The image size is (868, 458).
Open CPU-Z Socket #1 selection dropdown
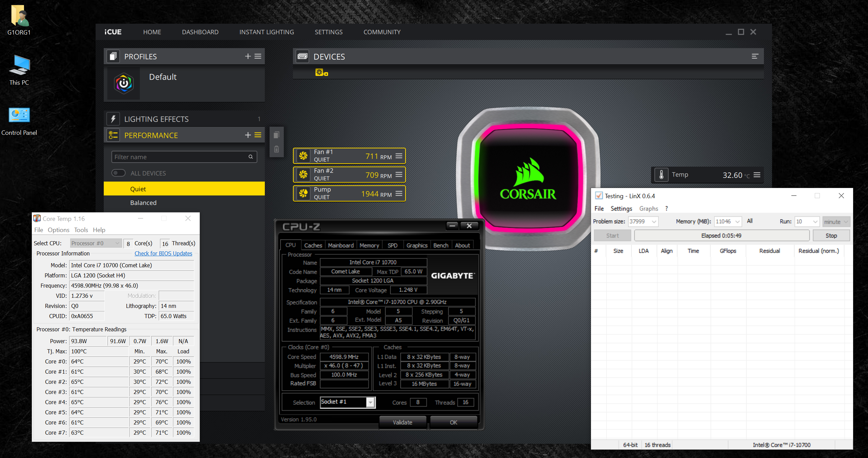tap(348, 402)
